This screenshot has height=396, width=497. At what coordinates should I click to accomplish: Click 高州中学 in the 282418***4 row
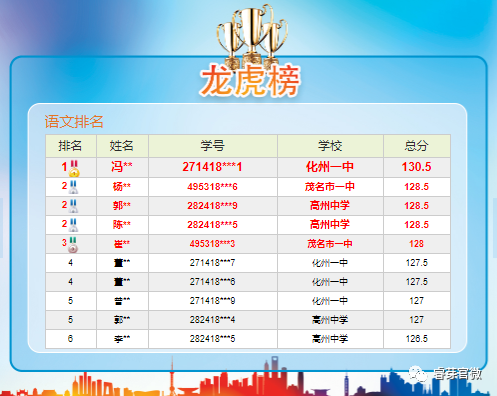tap(330, 320)
